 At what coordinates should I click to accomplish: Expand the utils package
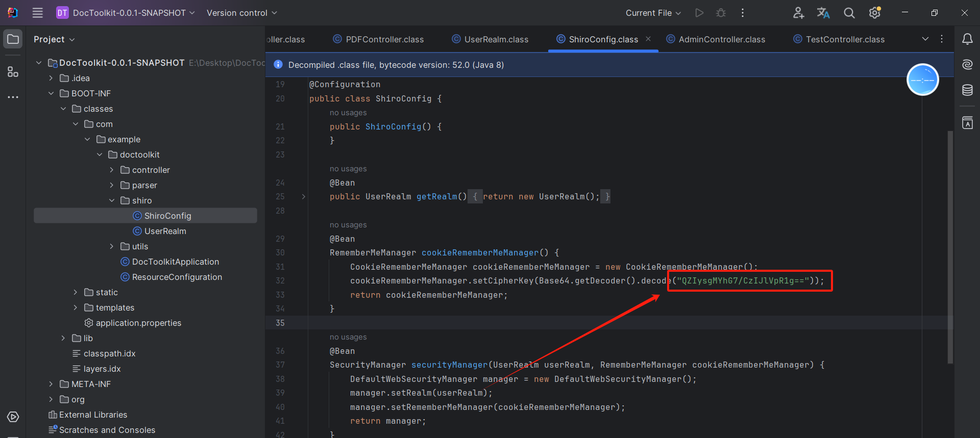(112, 246)
